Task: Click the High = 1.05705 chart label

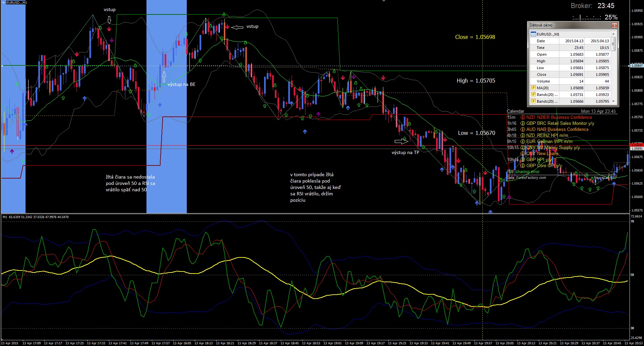Action: point(476,81)
